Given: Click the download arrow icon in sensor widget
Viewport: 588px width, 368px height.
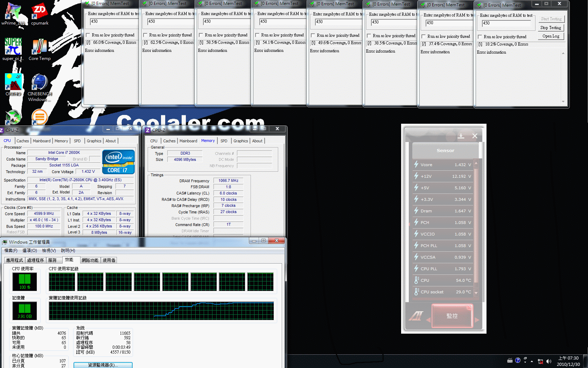Looking at the screenshot, I should (461, 136).
